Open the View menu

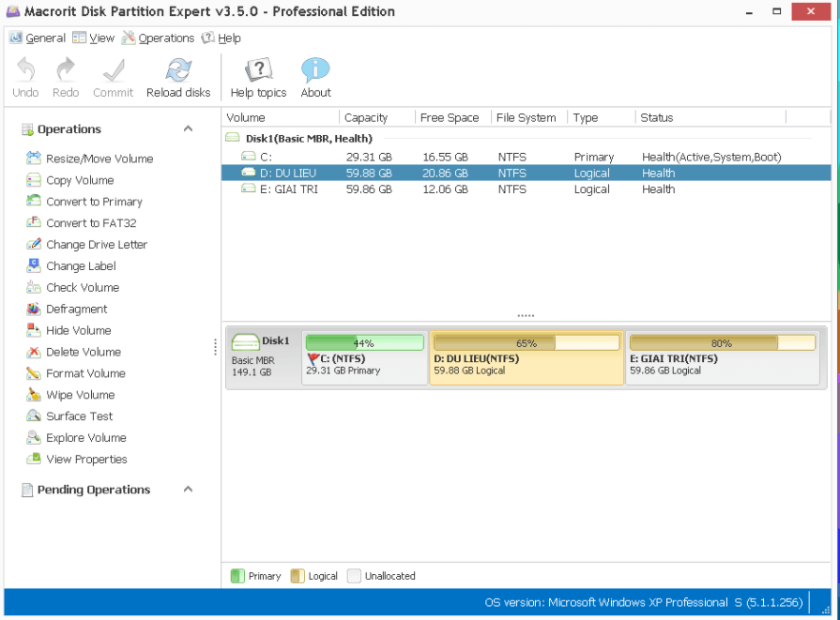coord(94,38)
